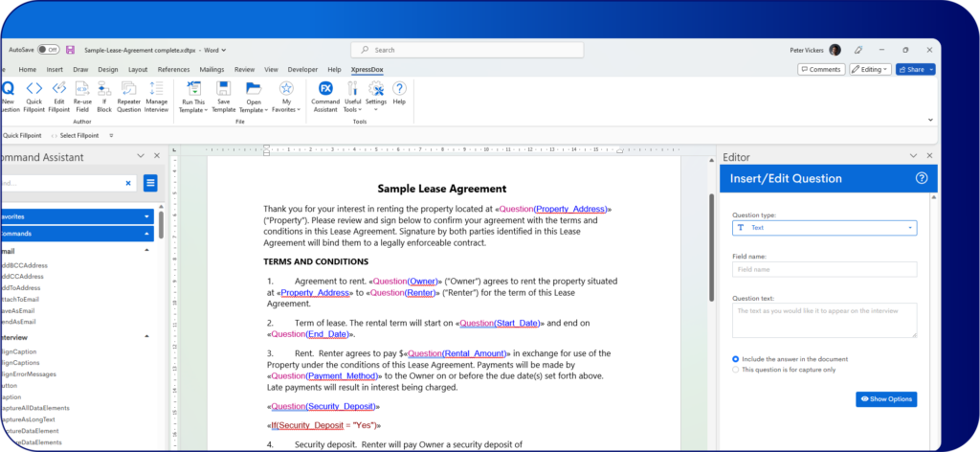Viewport: 980px width, 452px height.
Task: Collapse the Email command group
Action: pyautogui.click(x=146, y=251)
